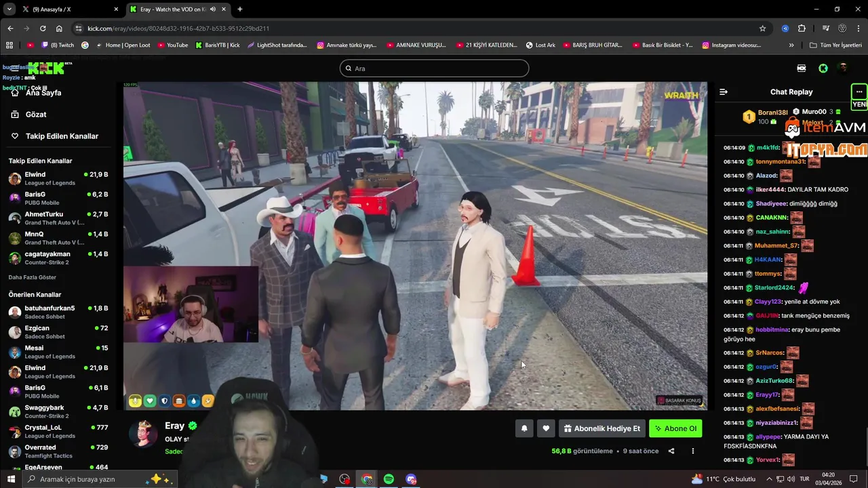The image size is (868, 488).
Task: Open the Twitch bookmark
Action: [58, 45]
